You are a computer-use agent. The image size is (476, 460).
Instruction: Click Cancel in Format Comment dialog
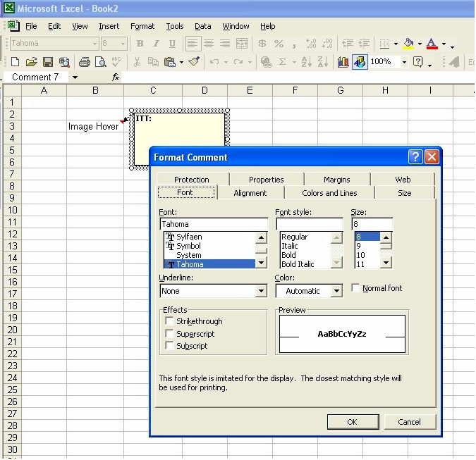[410, 422]
